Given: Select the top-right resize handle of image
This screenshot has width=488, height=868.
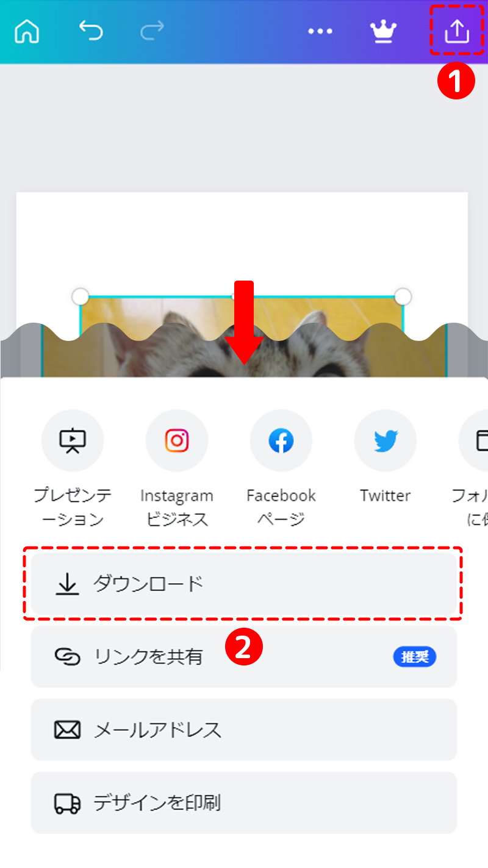Looking at the screenshot, I should 403,297.
